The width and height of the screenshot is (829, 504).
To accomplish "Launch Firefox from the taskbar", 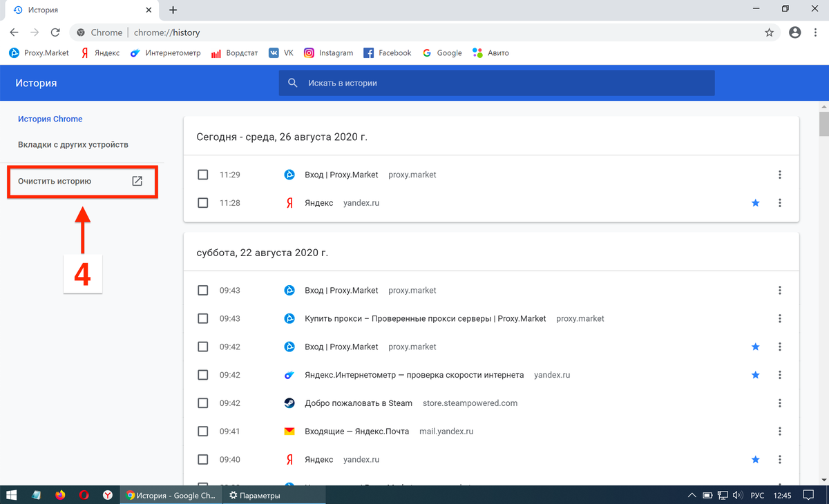I will [x=60, y=495].
